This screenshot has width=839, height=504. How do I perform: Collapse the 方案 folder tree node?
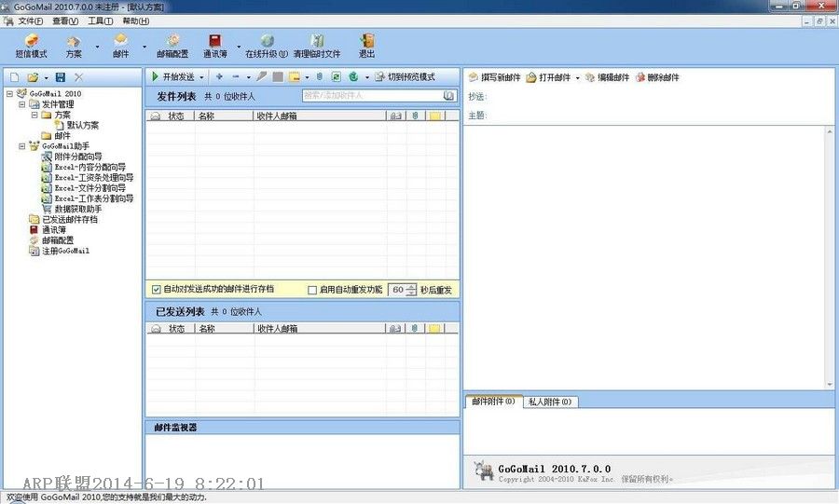(34, 115)
